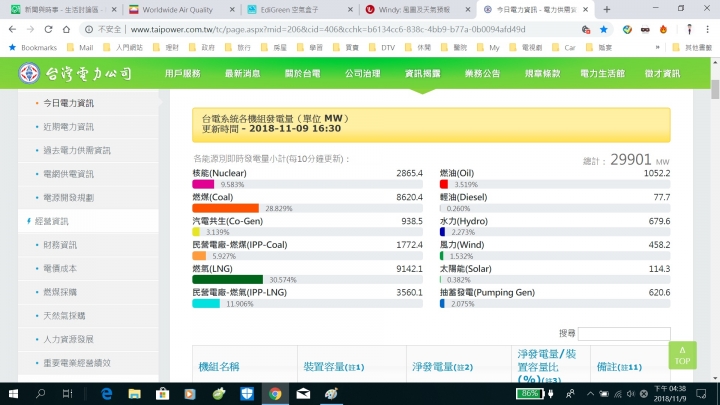Select 電價成本 in sidebar
Image resolution: width=720 pixels, height=405 pixels.
click(60, 269)
